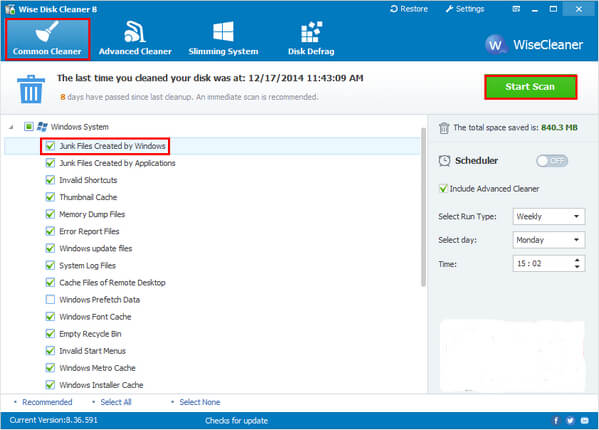Viewport: 599px width, 430px height.
Task: Click the Recommended link
Action: tap(47, 402)
